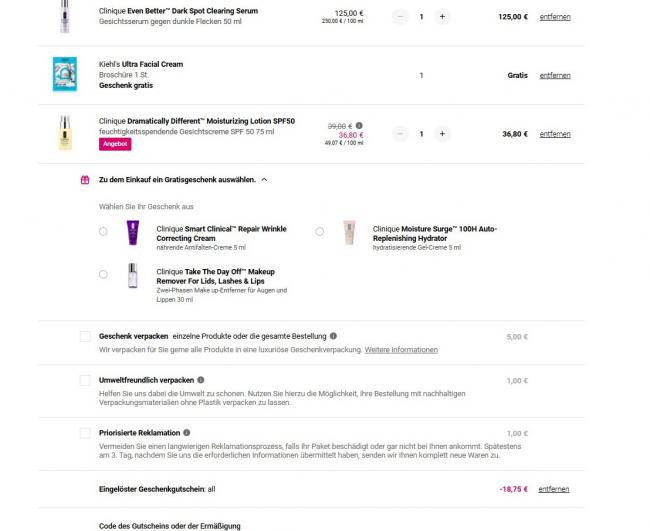
Task: Click the pink gift icon
Action: tap(85, 180)
